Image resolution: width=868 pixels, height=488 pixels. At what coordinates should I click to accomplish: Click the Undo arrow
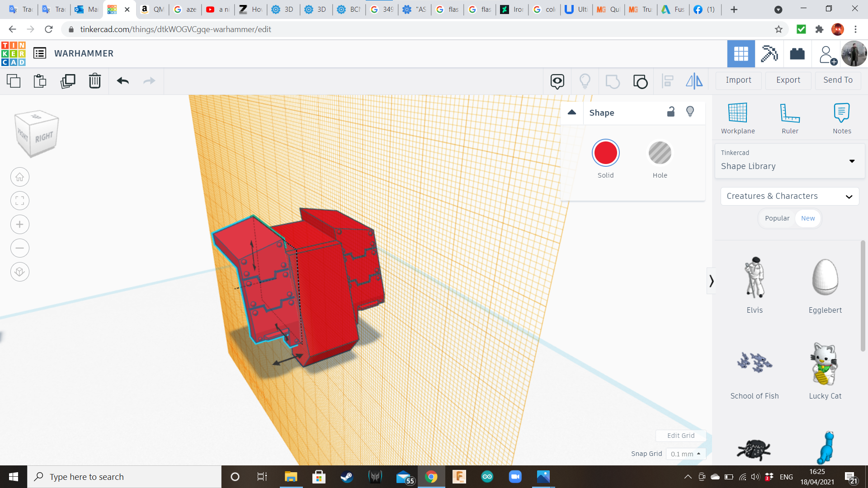pos(123,81)
